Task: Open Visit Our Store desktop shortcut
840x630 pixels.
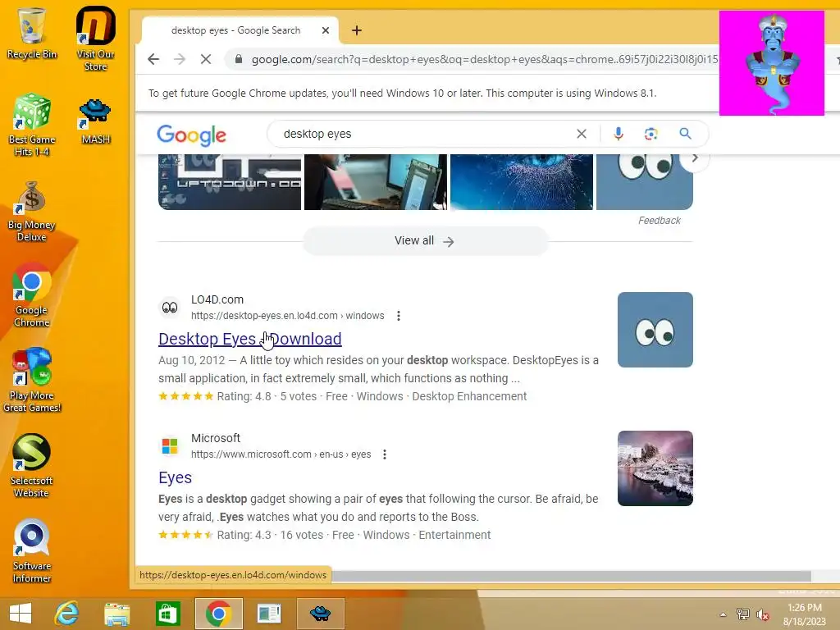Action: tap(95, 39)
